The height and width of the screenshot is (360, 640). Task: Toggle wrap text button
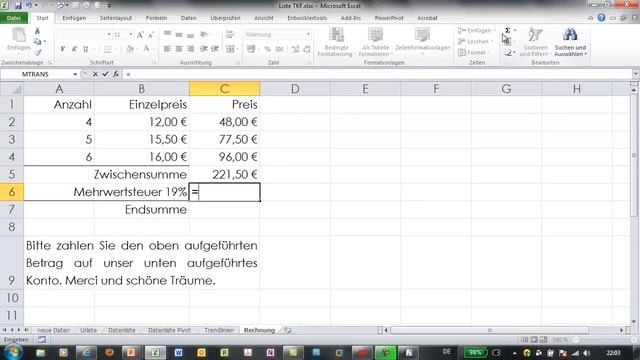pyautogui.click(x=230, y=35)
